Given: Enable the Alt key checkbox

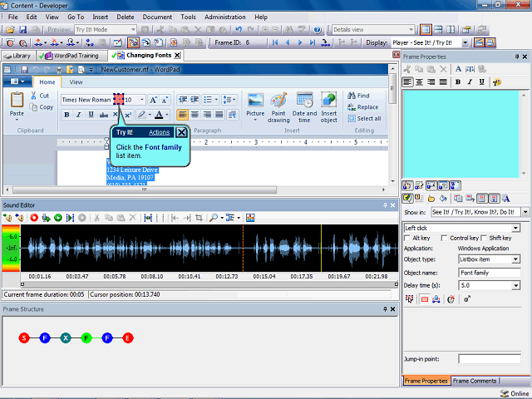Looking at the screenshot, I should pyautogui.click(x=406, y=239).
